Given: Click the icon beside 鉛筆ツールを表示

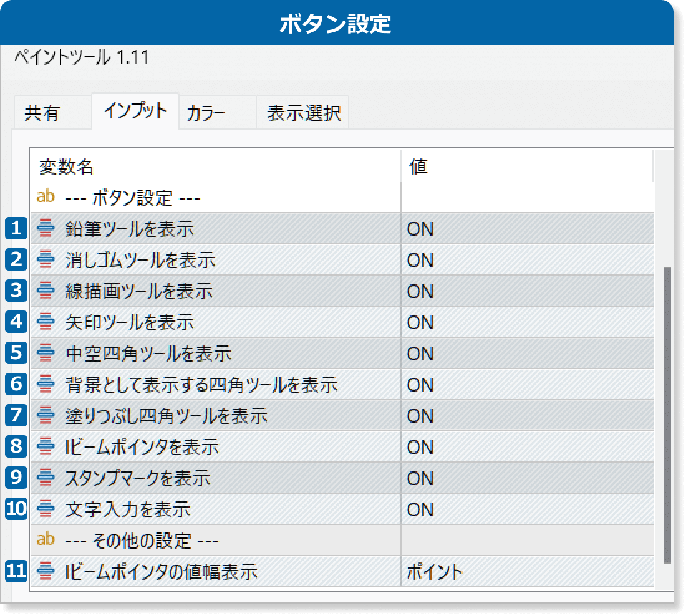Looking at the screenshot, I should (x=46, y=229).
